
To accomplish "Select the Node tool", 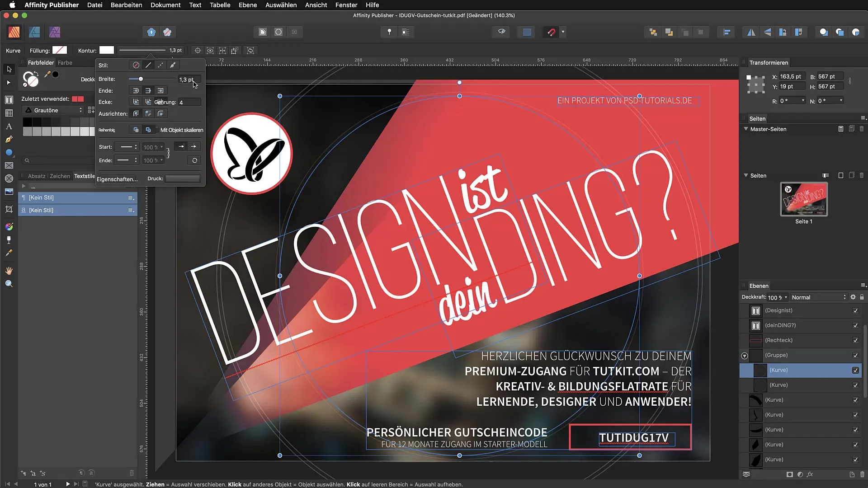I will [x=9, y=83].
